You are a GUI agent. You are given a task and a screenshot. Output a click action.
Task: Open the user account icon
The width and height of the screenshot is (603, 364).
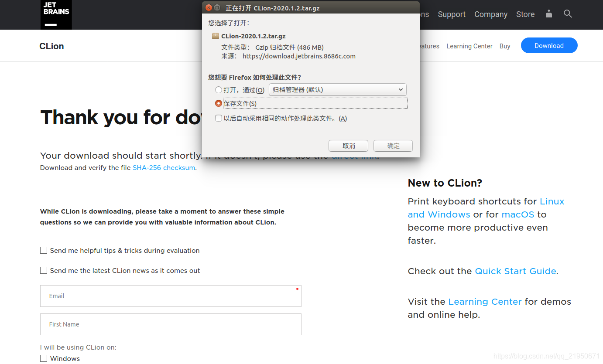549,14
